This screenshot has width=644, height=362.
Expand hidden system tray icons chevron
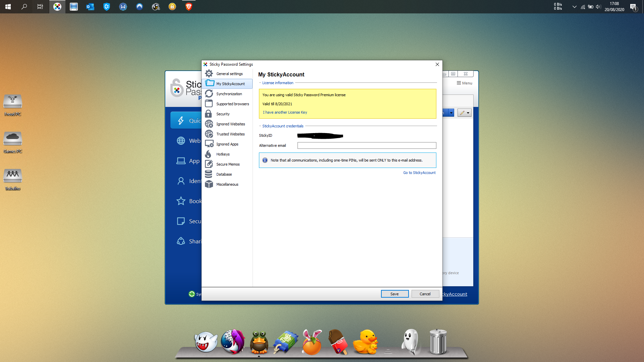(574, 7)
